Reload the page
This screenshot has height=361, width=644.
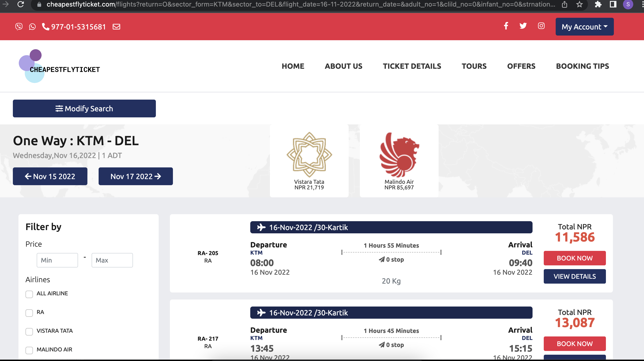[21, 4]
